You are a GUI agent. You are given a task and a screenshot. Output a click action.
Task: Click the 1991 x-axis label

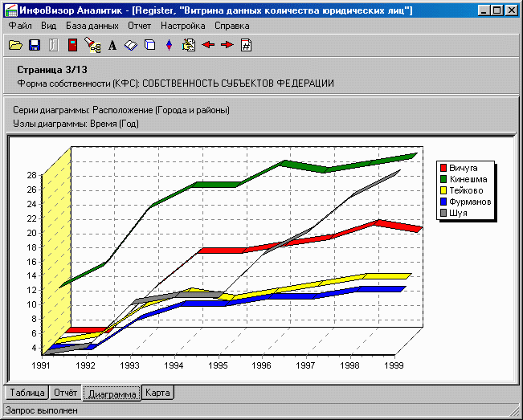[41, 365]
